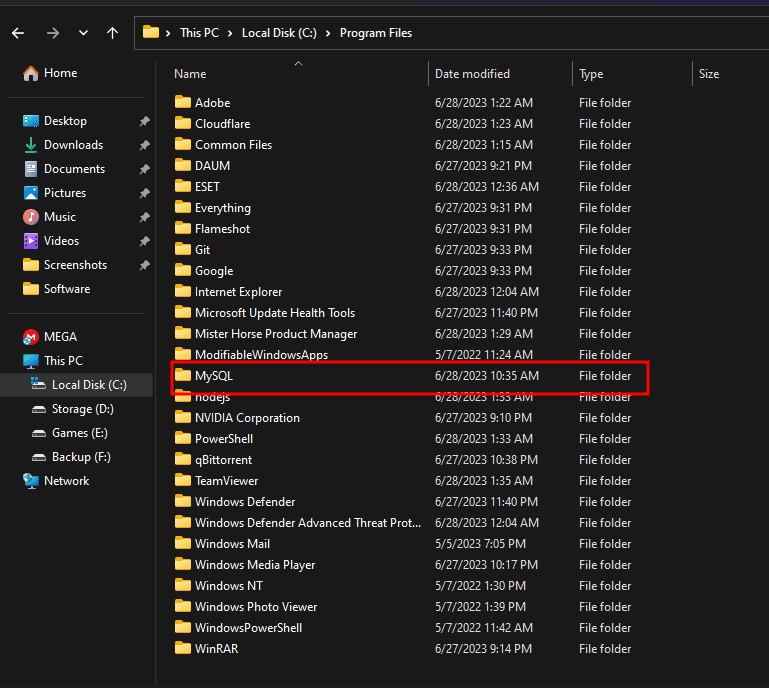The width and height of the screenshot is (769, 688).
Task: Open Documents in quick access
Action: (x=64, y=169)
